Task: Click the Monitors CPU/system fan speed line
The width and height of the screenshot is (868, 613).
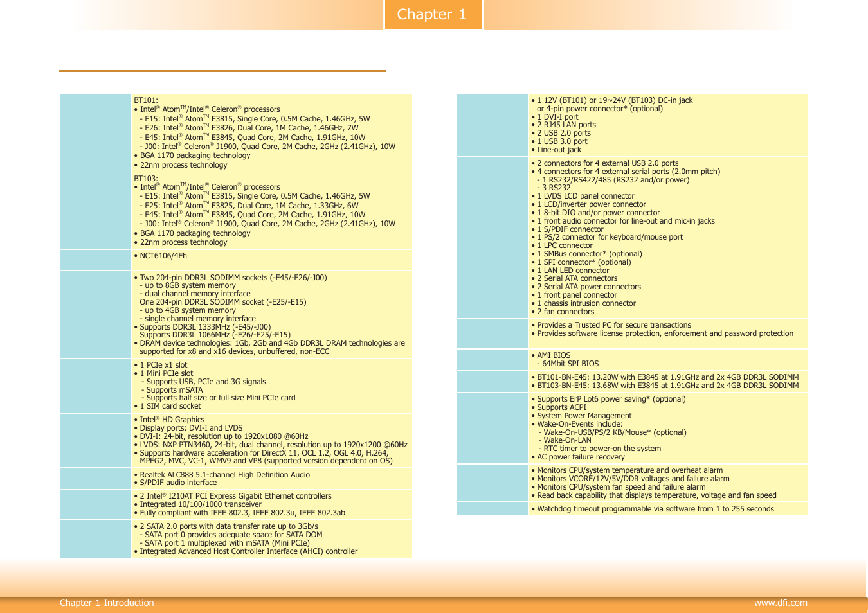Action: [618, 487]
